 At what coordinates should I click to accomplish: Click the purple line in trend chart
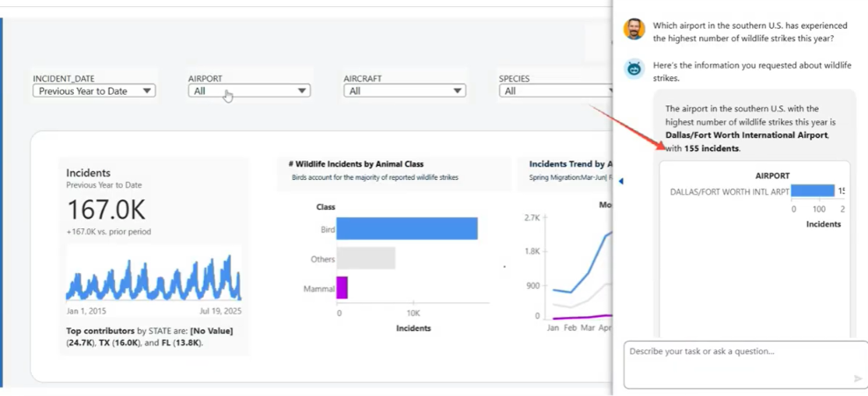coord(582,318)
